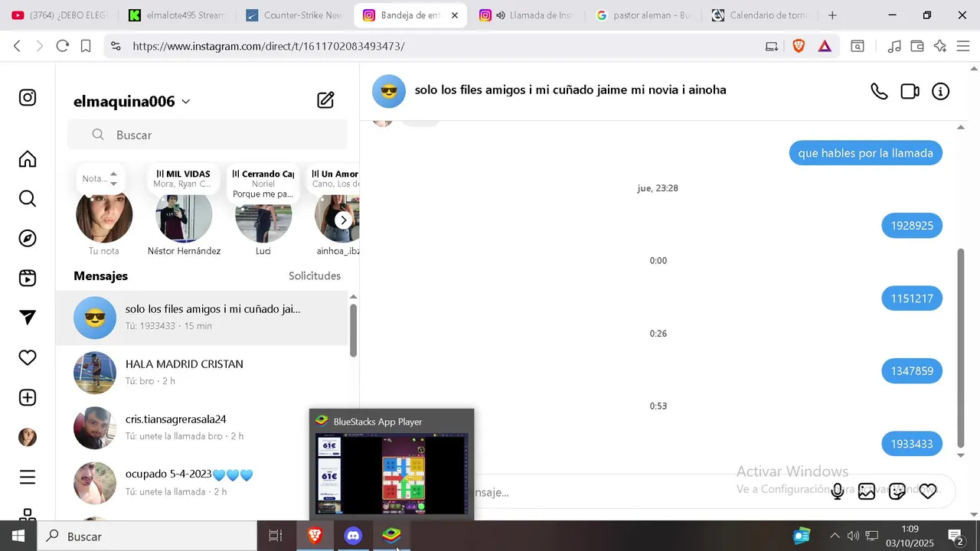Click message bubble 1928925
Image resolution: width=980 pixels, height=551 pixels.
pyautogui.click(x=912, y=226)
